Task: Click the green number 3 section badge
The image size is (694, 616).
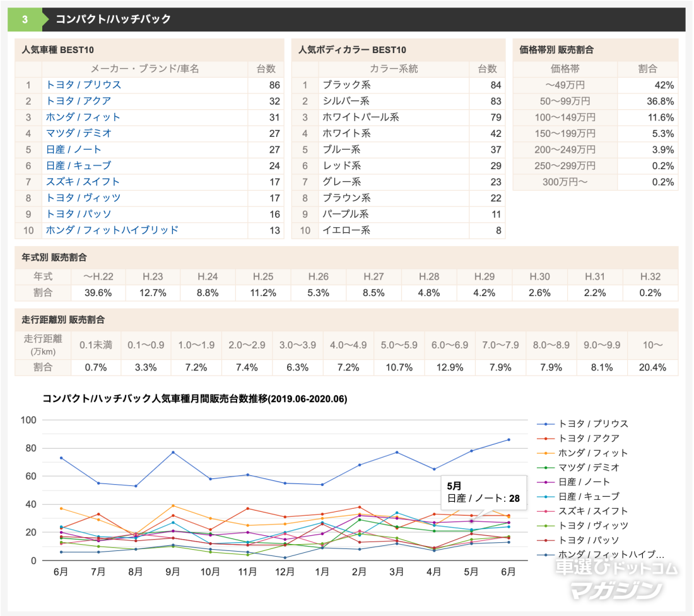Action: coord(25,20)
